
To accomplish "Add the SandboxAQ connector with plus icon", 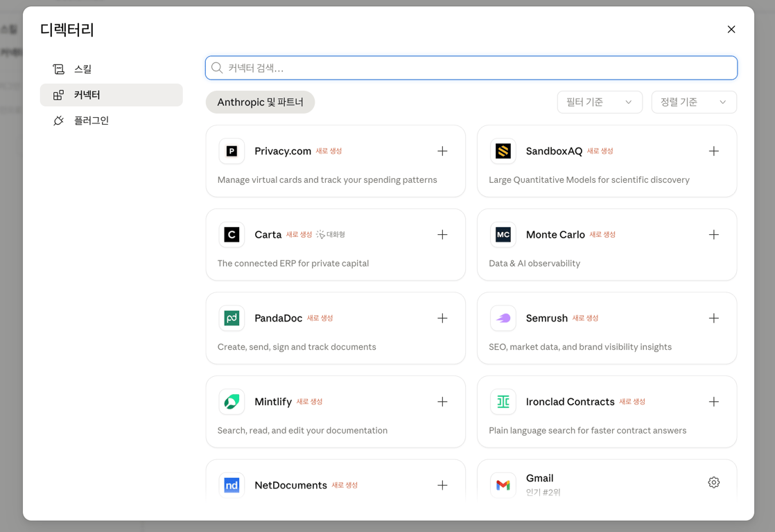I will tap(714, 151).
